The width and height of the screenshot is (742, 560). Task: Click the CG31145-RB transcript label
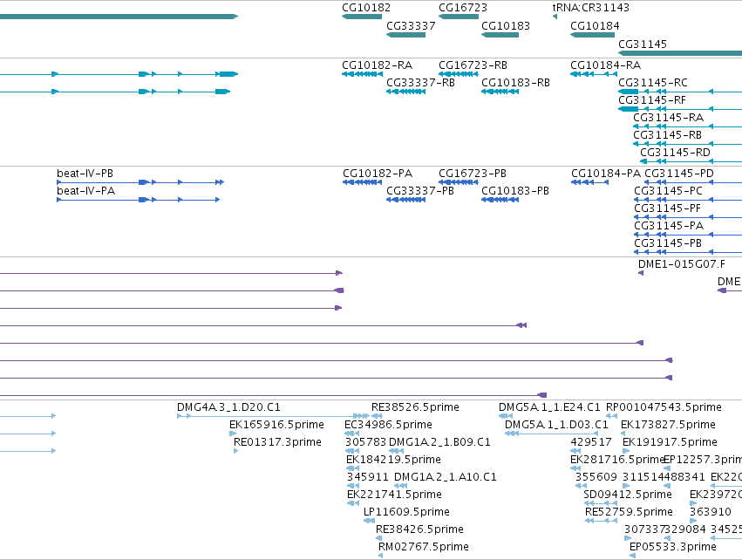(x=667, y=135)
